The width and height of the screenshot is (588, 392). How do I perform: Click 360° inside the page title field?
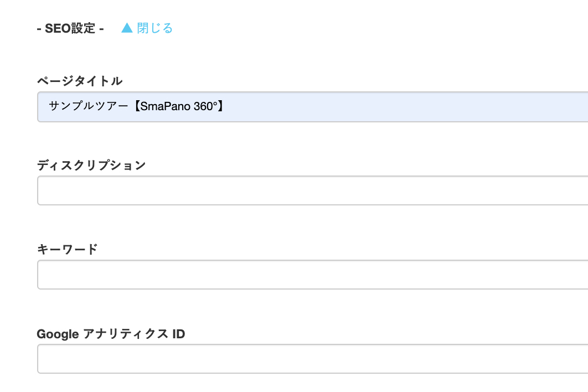point(205,107)
